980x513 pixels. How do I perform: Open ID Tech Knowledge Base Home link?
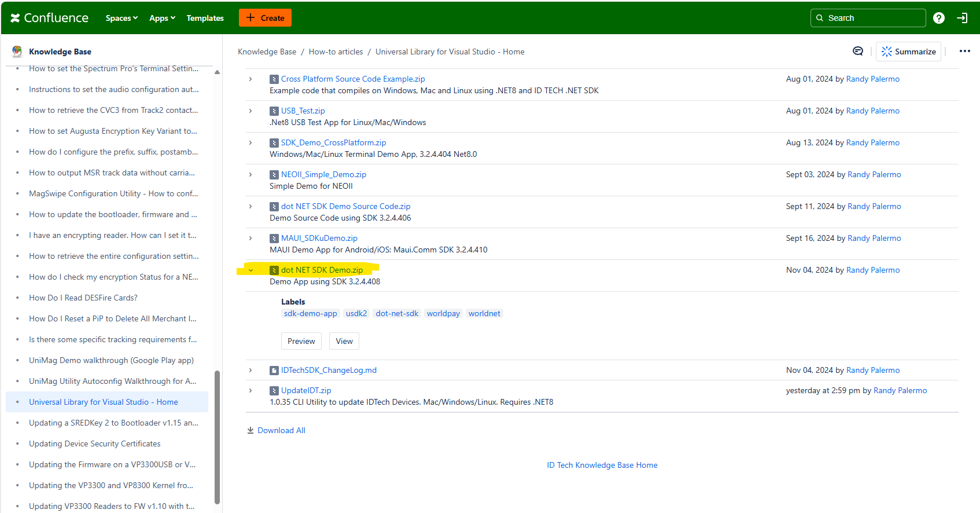(602, 465)
